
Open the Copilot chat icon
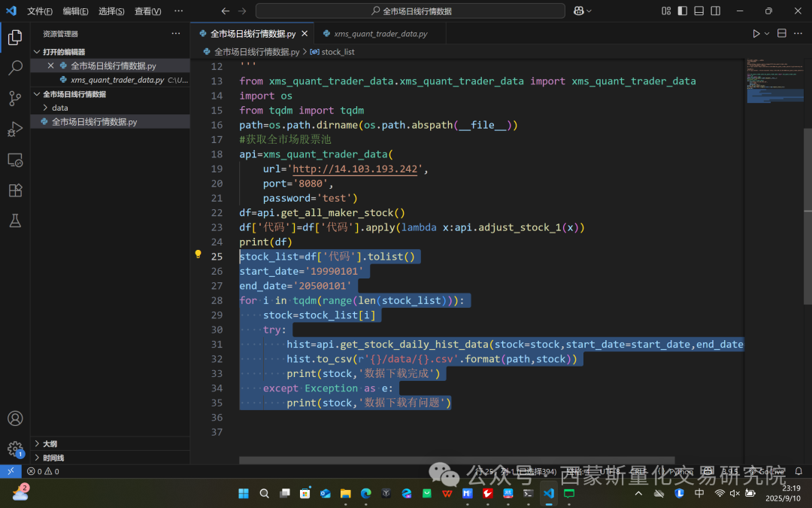[579, 11]
